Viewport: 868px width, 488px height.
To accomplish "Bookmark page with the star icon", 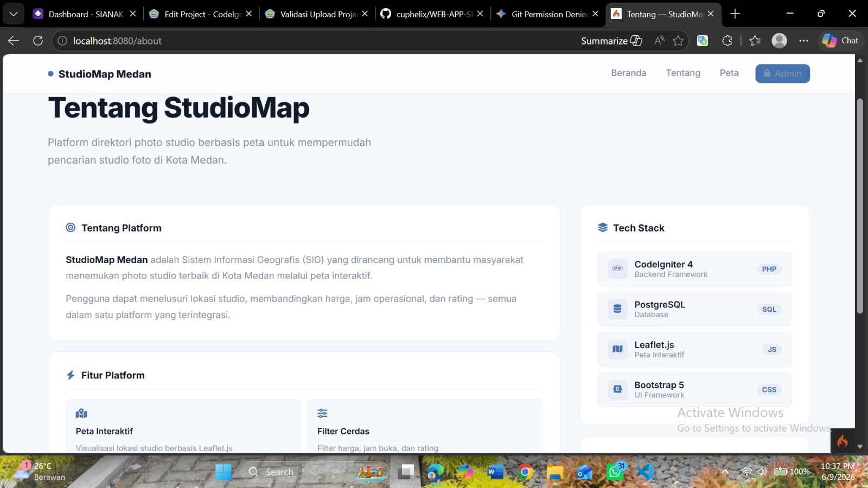I will pos(678,41).
